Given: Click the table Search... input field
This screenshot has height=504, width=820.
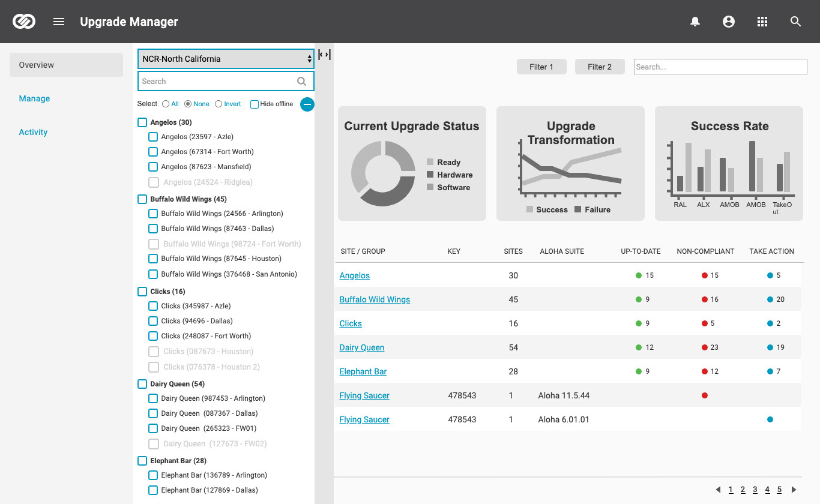Looking at the screenshot, I should (x=720, y=67).
